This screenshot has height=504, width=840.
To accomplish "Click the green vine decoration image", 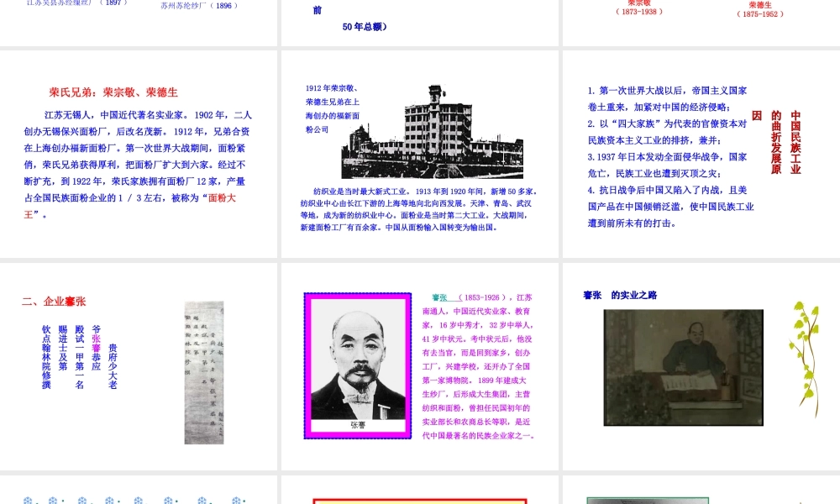I will pos(805,358).
